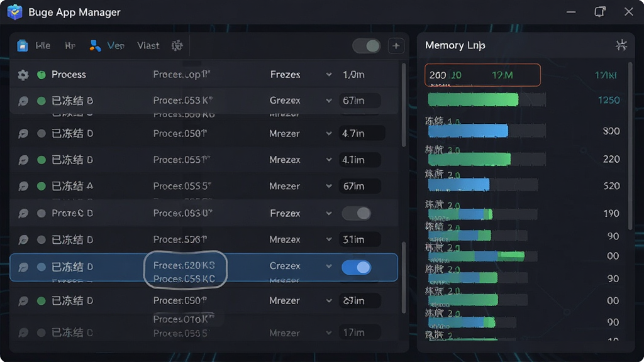Enable the toggle in the Frezex row
Image resolution: width=644 pixels, height=362 pixels.
(356, 214)
